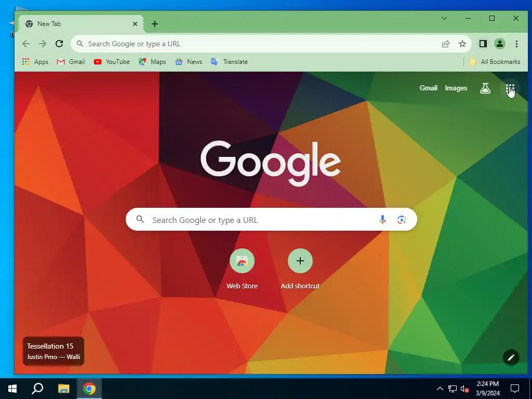The height and width of the screenshot is (399, 532).
Task: Add a new shortcut tile
Action: pos(300,270)
